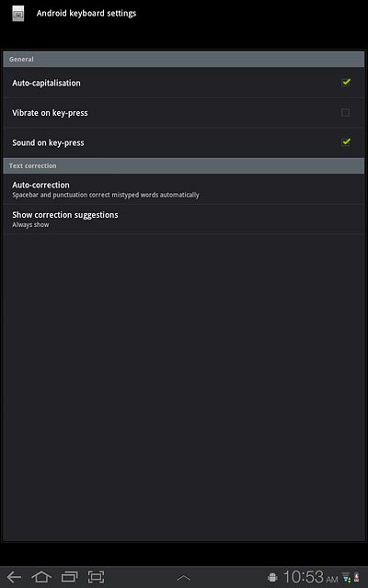Open Show correction suggestions options

[184, 219]
